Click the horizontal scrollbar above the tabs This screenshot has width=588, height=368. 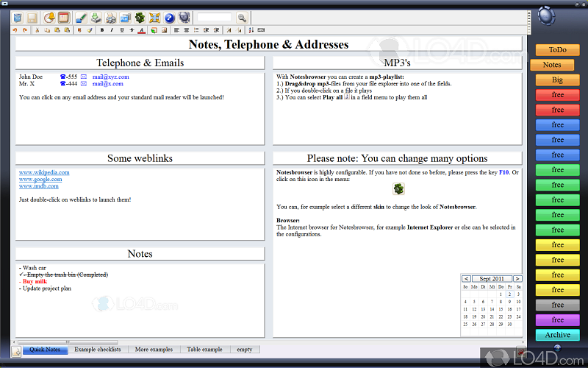coord(68,342)
